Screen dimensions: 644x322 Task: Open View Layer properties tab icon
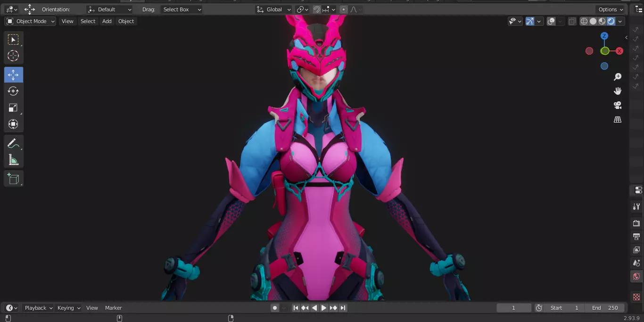pyautogui.click(x=636, y=249)
